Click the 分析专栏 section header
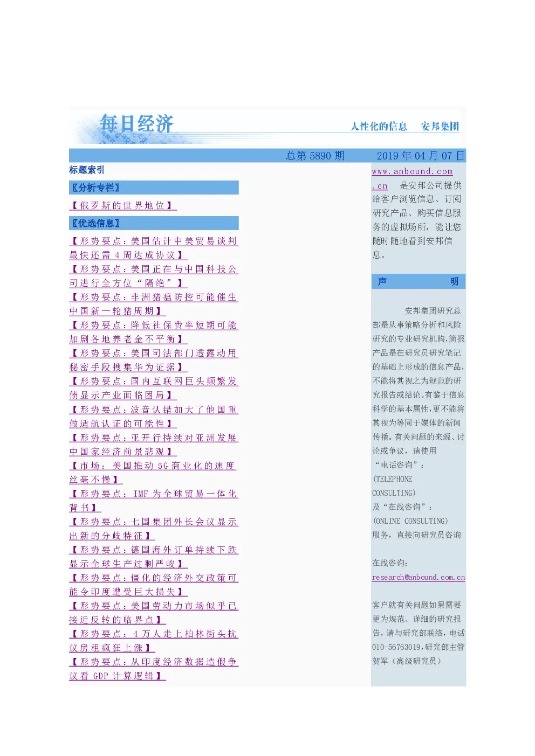 154,188
